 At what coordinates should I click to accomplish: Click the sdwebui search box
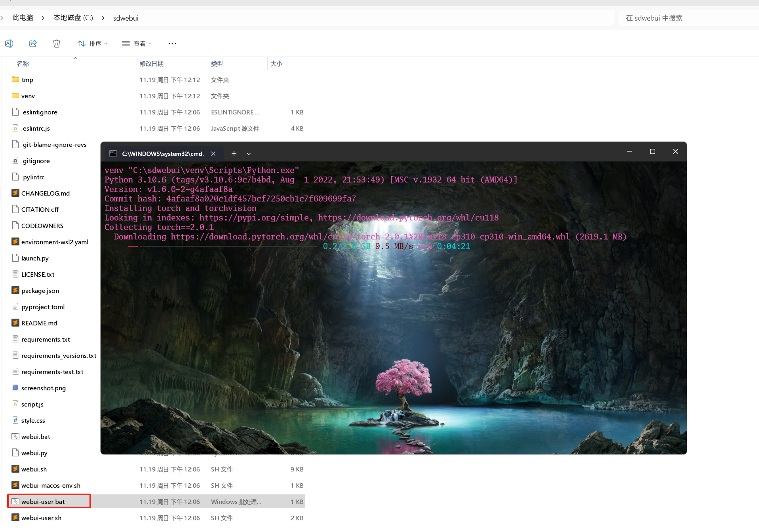click(x=687, y=18)
